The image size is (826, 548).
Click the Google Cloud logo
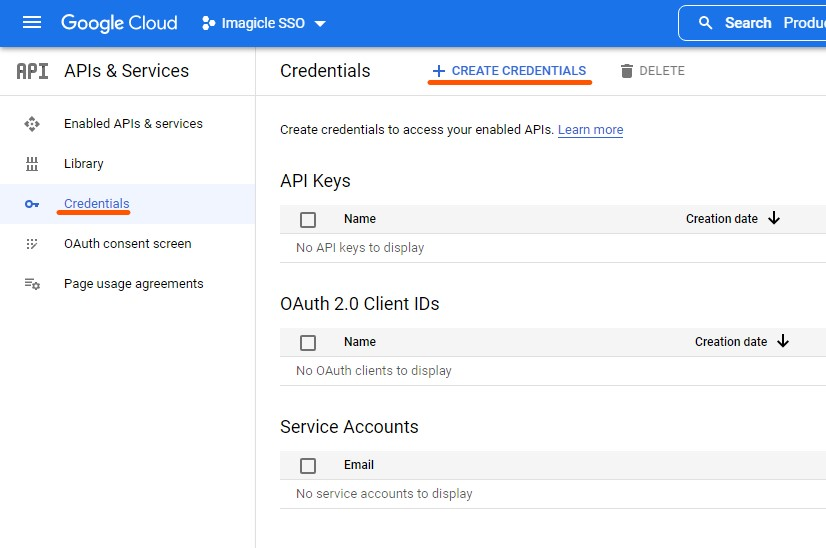coord(119,23)
